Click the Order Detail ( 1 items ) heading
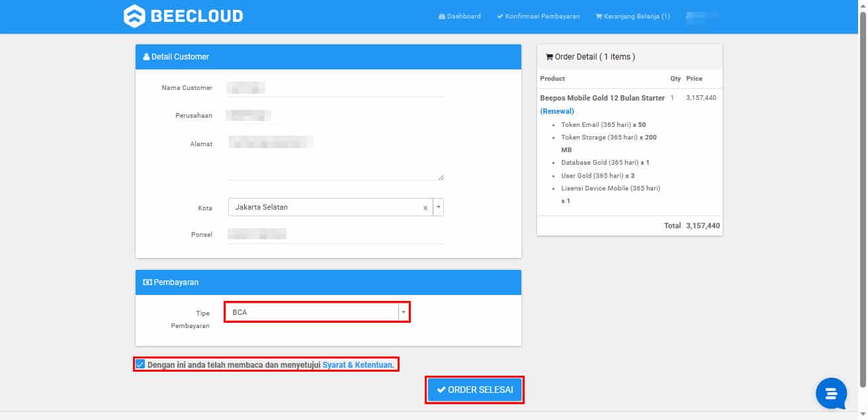This screenshot has height=420, width=868. click(589, 57)
